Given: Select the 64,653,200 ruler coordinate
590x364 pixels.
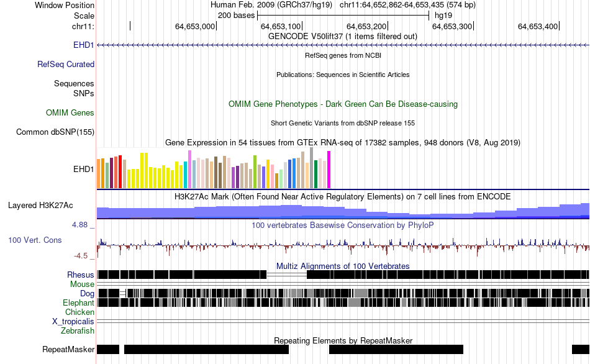Looking at the screenshot, I should pyautogui.click(x=366, y=26).
